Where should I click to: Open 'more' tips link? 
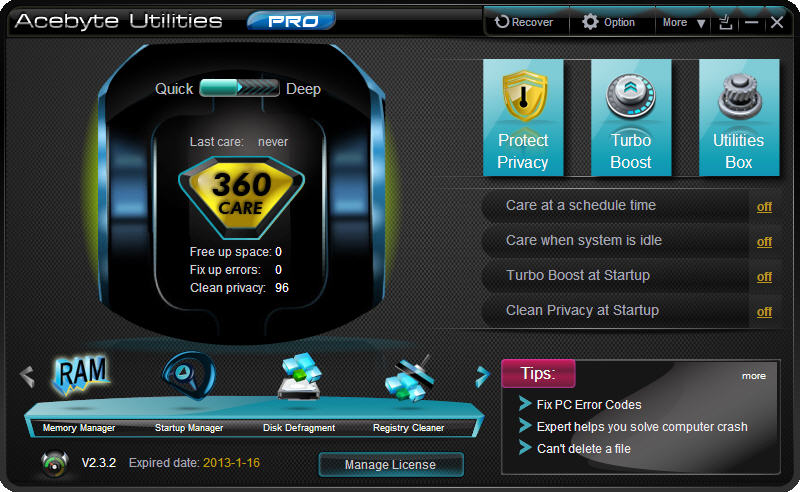(x=754, y=376)
